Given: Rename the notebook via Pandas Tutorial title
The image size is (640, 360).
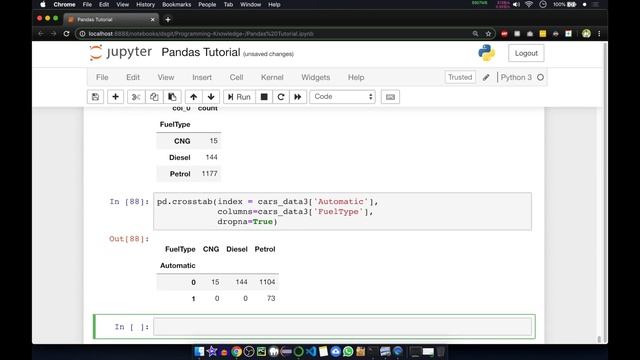Looking at the screenshot, I should coord(201,52).
